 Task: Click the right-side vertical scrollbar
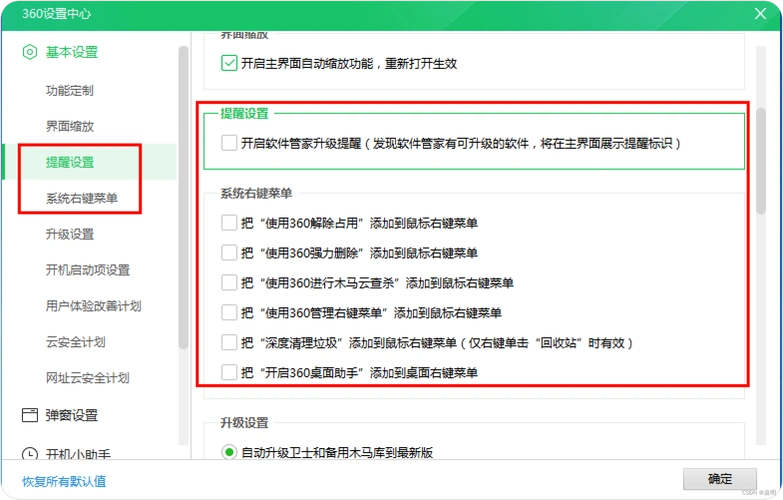point(761,160)
